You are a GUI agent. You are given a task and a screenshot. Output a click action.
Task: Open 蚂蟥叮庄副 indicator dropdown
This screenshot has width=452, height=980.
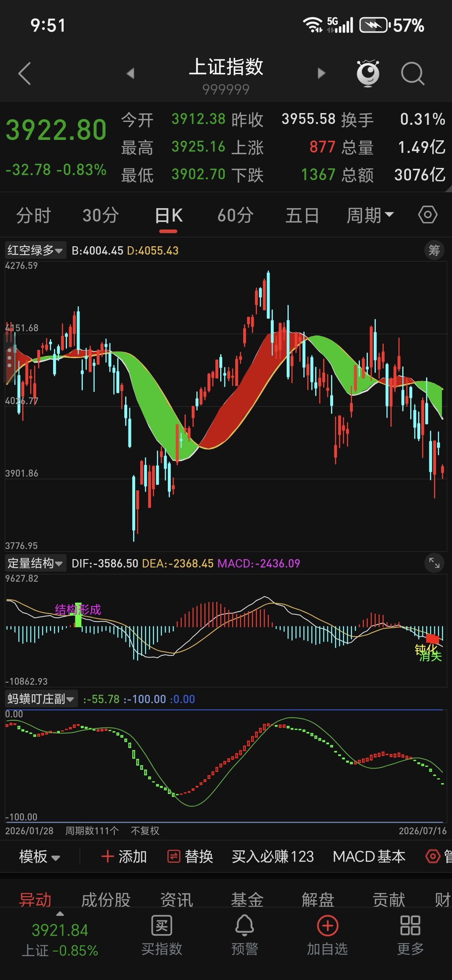(x=41, y=699)
